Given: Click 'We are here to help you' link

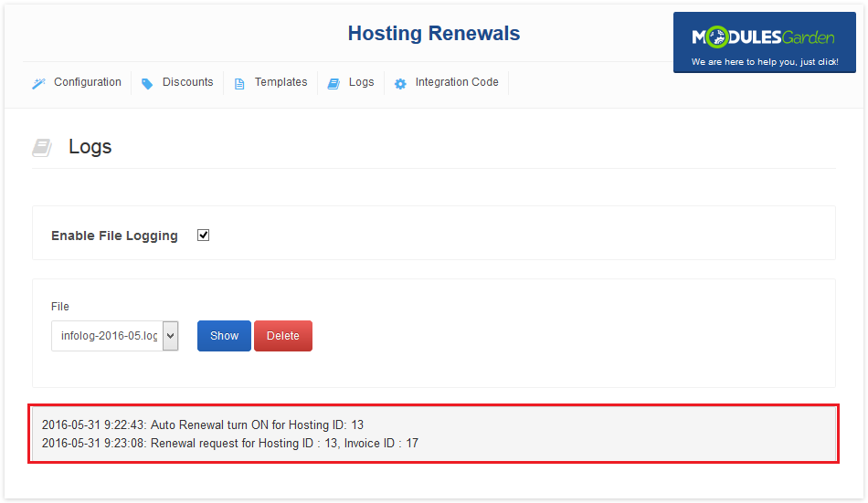Looking at the screenshot, I should tap(765, 61).
